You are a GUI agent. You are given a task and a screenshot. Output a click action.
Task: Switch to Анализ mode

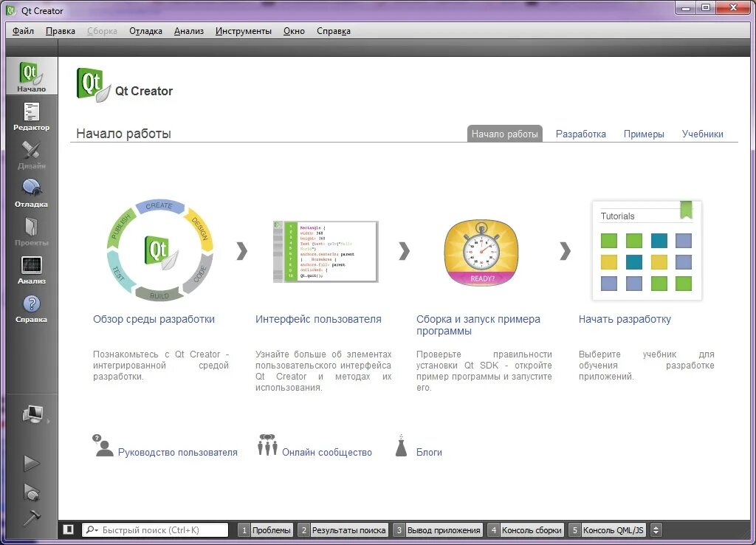31,270
